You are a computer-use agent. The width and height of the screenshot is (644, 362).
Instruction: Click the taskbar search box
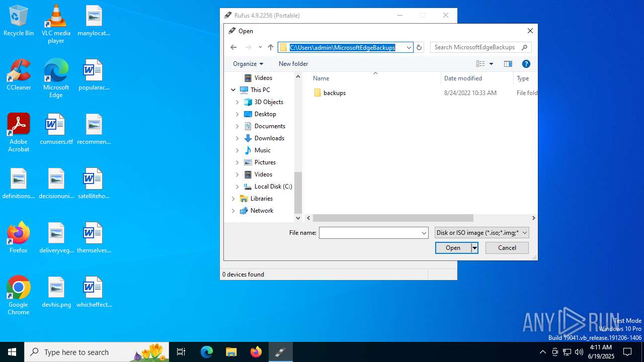pyautogui.click(x=97, y=352)
